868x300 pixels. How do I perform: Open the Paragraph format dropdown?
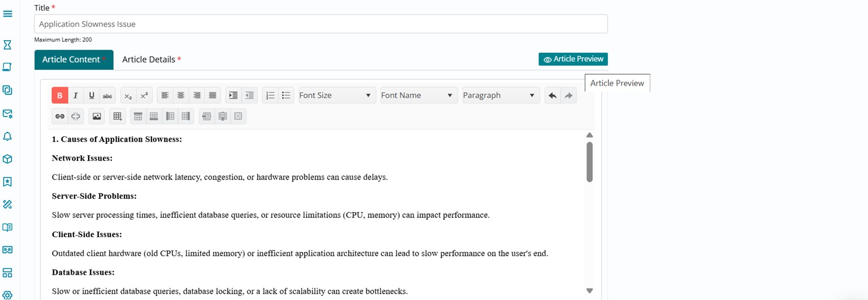click(x=500, y=95)
